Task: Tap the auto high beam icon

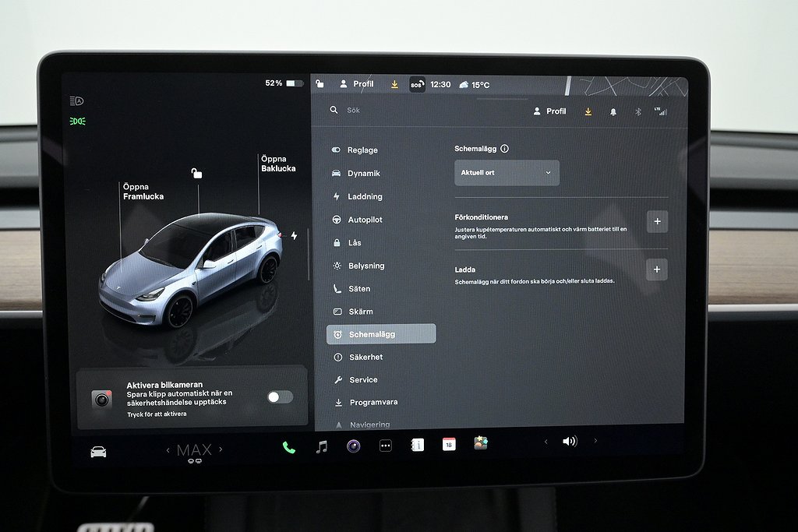Action: (x=77, y=100)
